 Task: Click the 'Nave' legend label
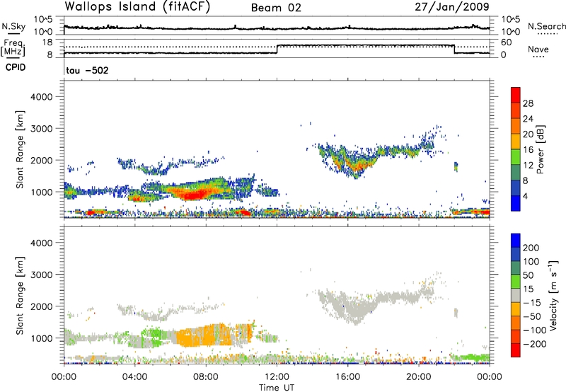point(538,49)
